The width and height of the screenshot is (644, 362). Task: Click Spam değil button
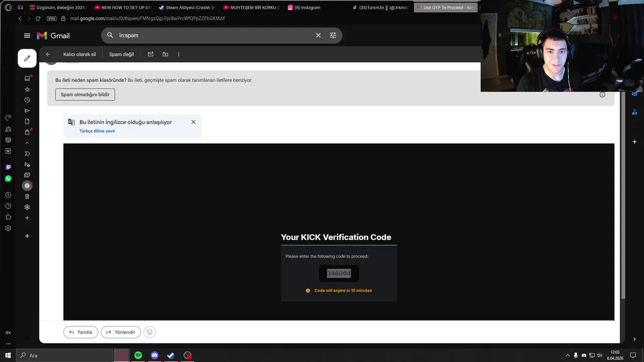121,54
